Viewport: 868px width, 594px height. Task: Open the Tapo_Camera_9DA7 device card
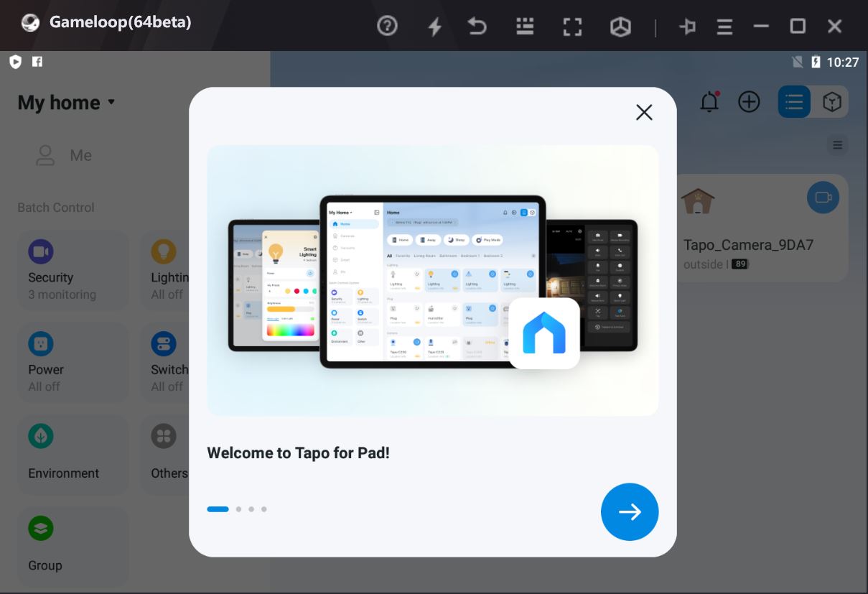[x=762, y=228]
